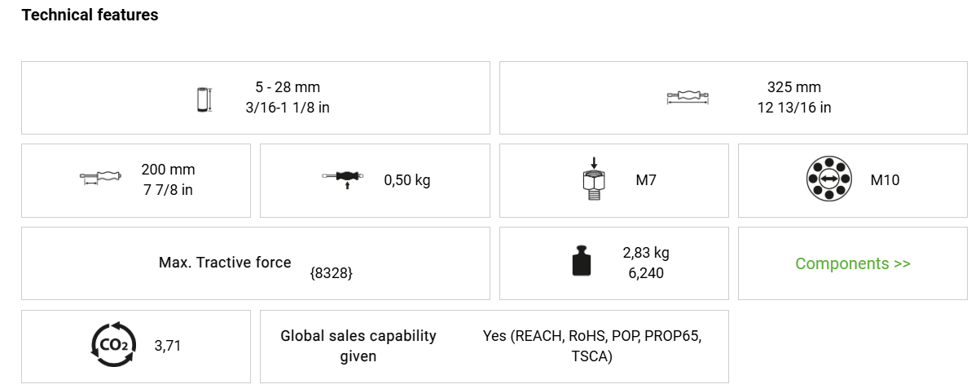Image resolution: width=980 pixels, height=389 pixels.
Task: Click the 3,71 CO2 value
Action: coord(168,346)
